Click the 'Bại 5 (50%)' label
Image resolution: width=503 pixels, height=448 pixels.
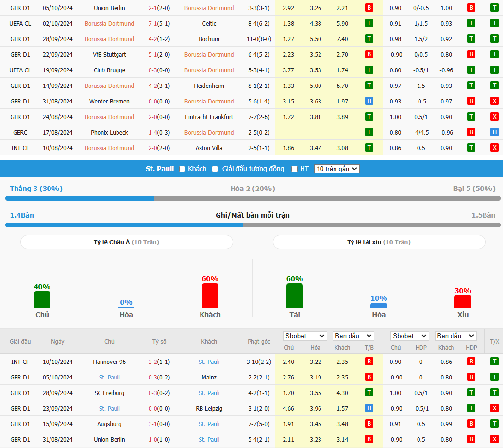474,189
